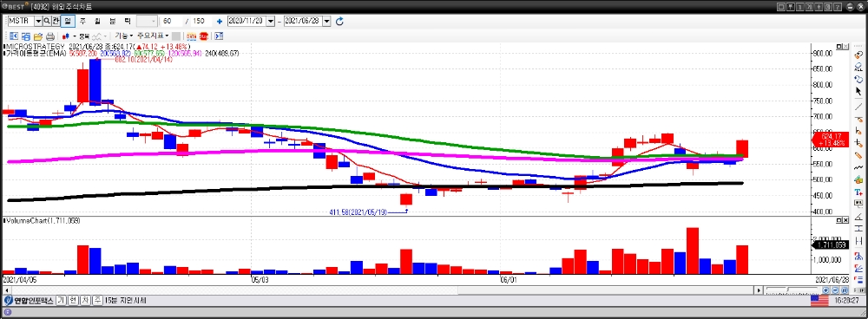Click the 관 button beside search
Screen dimensions: 868x319
[56, 21]
